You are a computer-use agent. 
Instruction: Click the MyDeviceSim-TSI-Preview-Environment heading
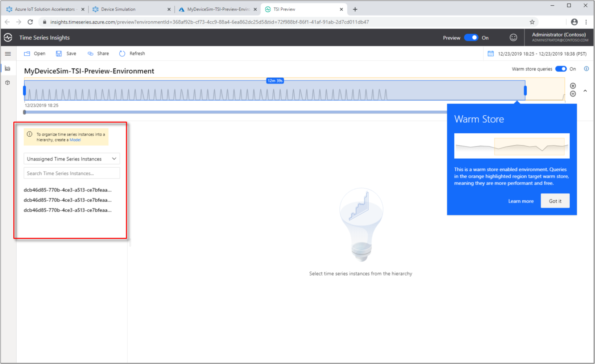(89, 71)
